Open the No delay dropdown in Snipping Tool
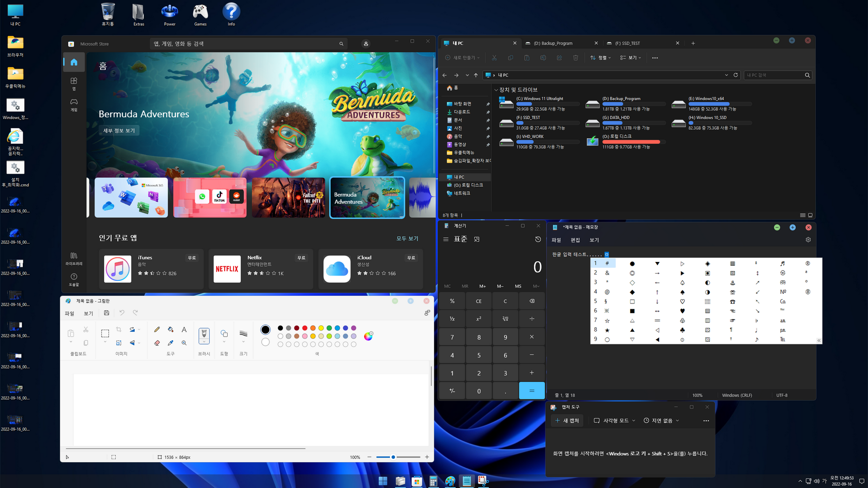Screen dimensions: 868x488 click(661, 420)
